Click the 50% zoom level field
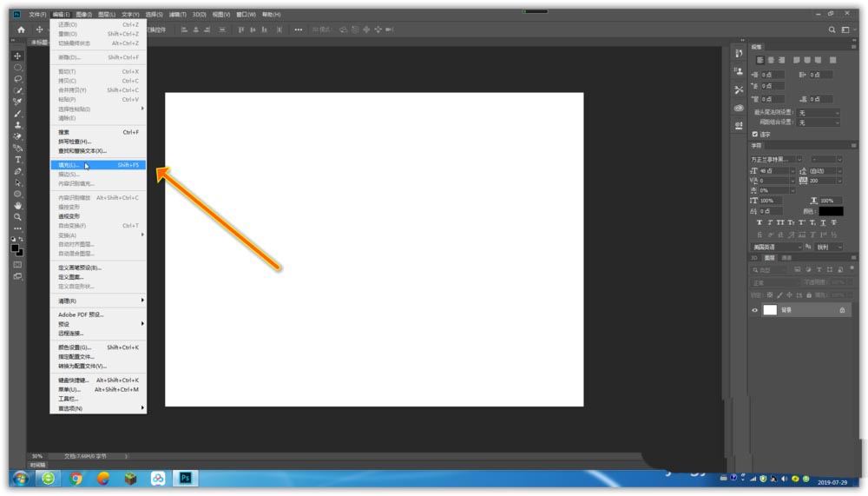The width and height of the screenshot is (868, 496). point(37,457)
